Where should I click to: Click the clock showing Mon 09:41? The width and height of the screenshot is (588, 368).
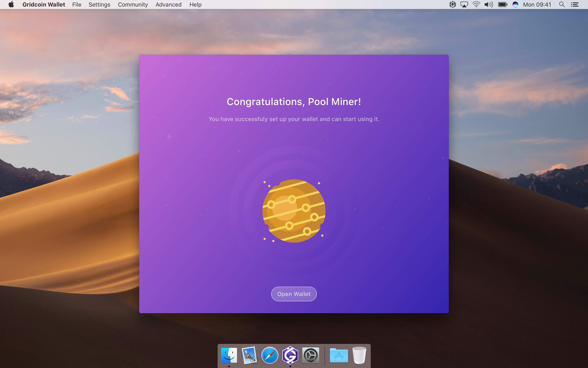coord(537,4)
